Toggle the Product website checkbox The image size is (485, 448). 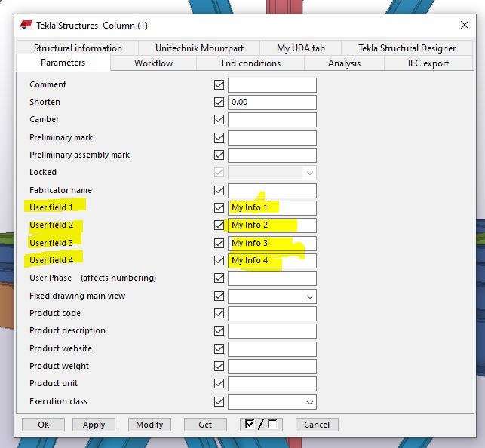(x=219, y=348)
